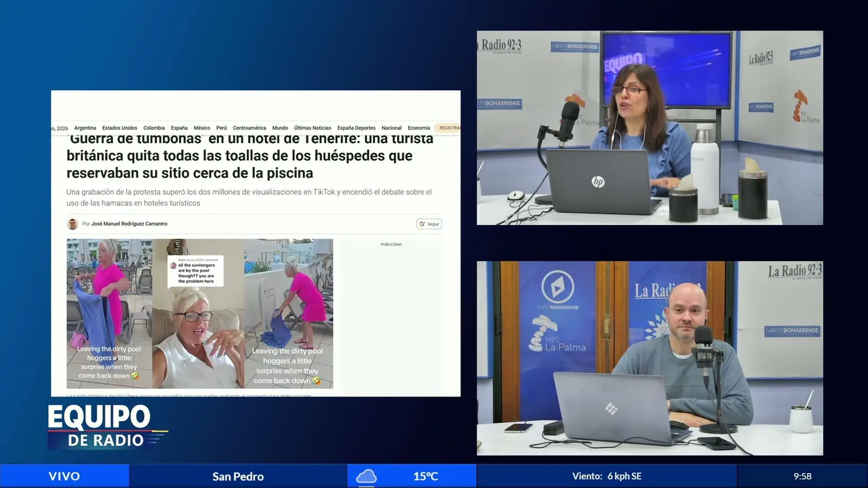Click the VIVO live indicator
The image size is (868, 488).
pos(64,476)
